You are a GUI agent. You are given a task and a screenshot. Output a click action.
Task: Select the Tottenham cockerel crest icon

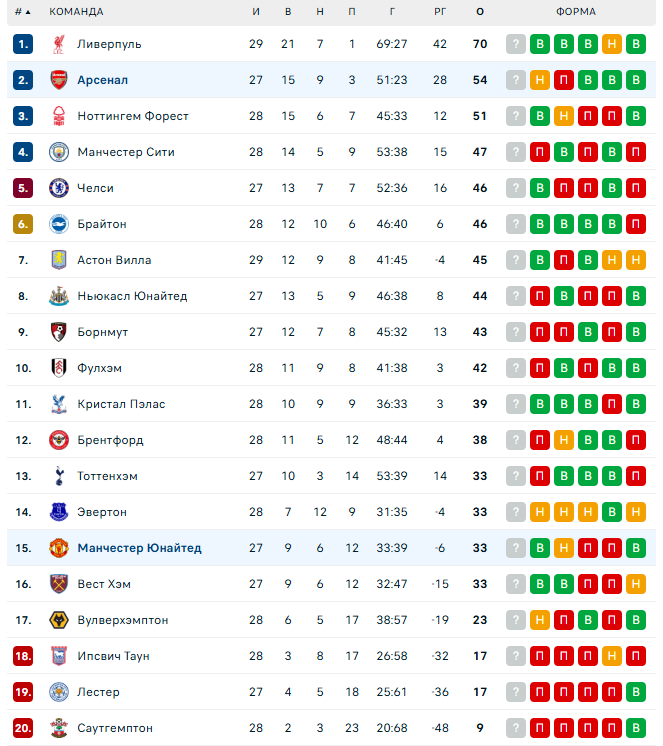point(58,476)
